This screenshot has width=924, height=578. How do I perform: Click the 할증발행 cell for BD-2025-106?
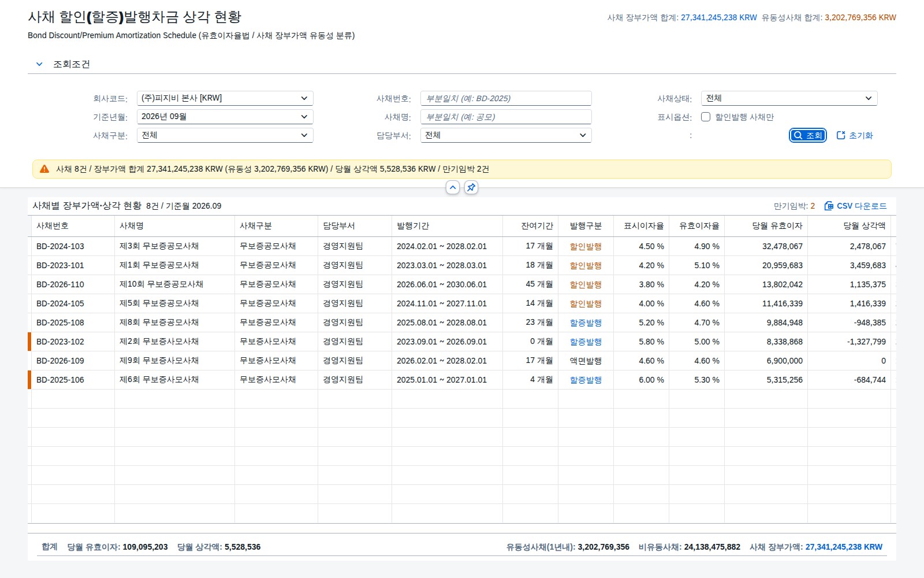click(586, 380)
